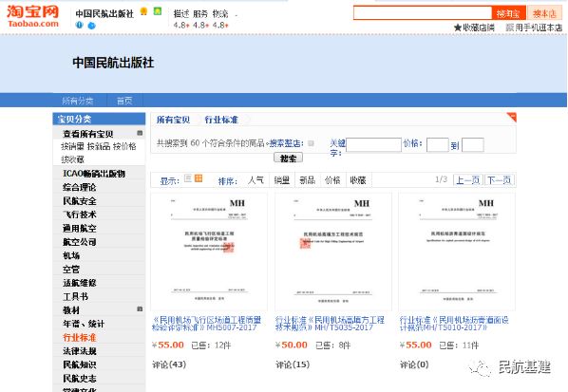This screenshot has width=568, height=392.
Task: Open the 所有分类 navigation tab
Action: [78, 101]
